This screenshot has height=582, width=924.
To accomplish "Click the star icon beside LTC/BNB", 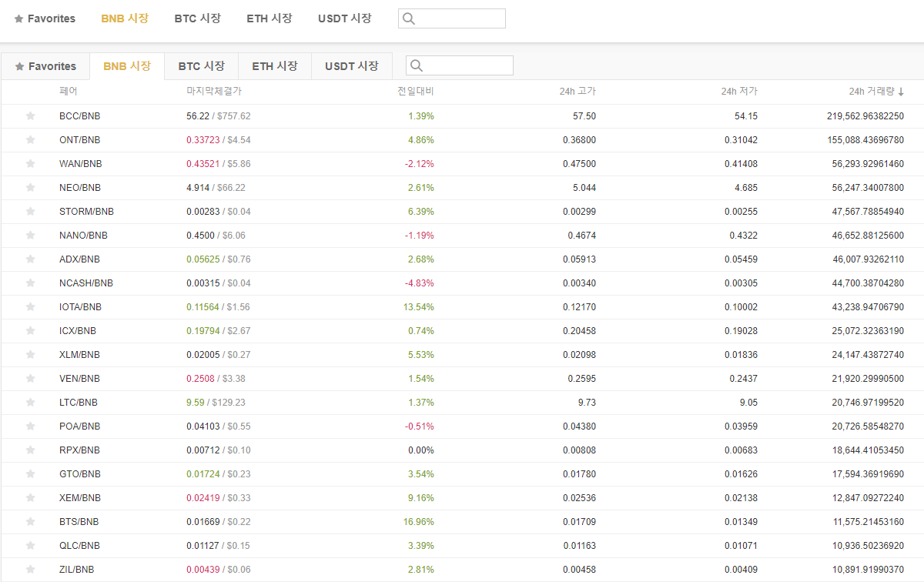I will [29, 402].
